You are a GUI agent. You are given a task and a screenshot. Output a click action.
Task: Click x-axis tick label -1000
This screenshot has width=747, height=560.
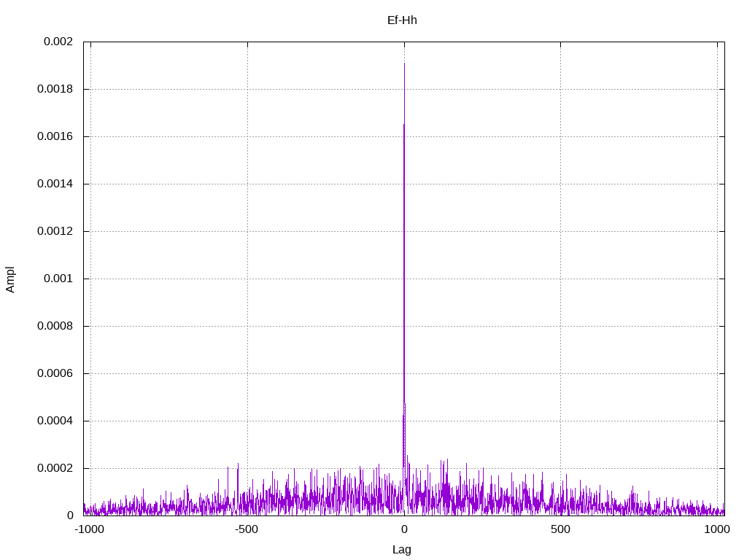pyautogui.click(x=89, y=529)
